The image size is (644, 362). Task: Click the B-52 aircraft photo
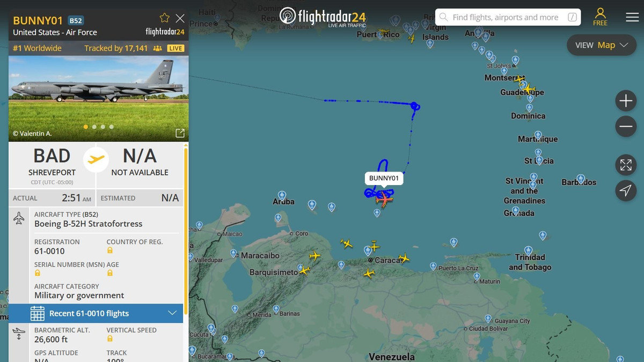tap(99, 99)
